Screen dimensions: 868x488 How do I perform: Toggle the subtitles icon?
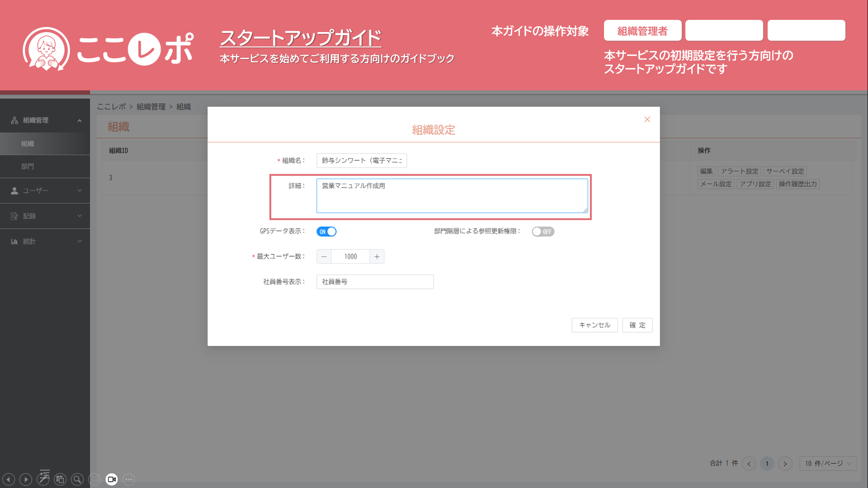click(x=94, y=479)
